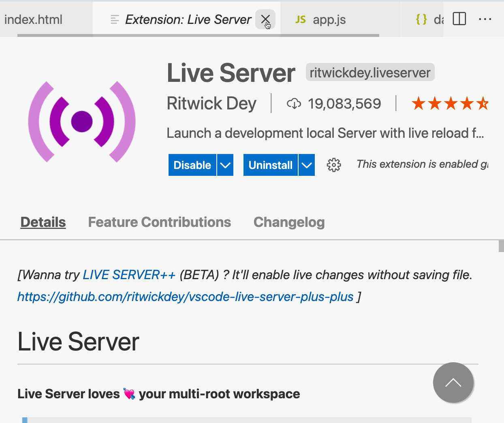
Task: Click the cloud download icon
Action: 294,104
